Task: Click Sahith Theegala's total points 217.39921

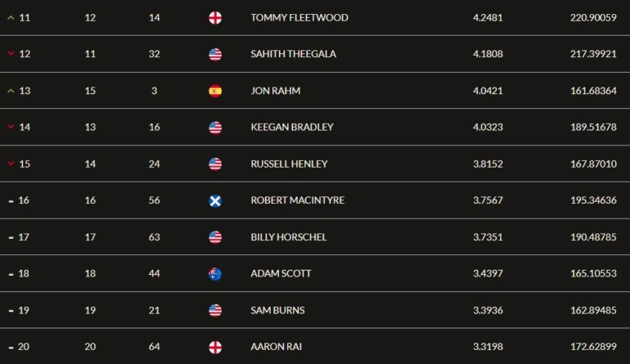Action: click(593, 54)
